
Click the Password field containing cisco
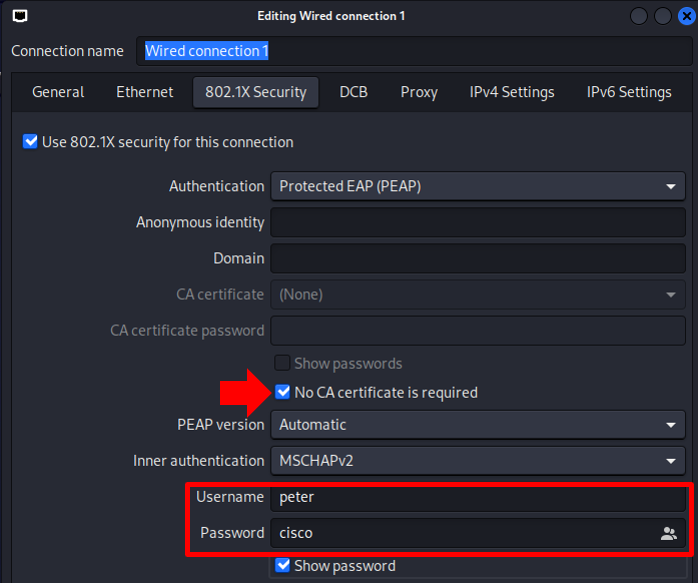[x=477, y=533]
